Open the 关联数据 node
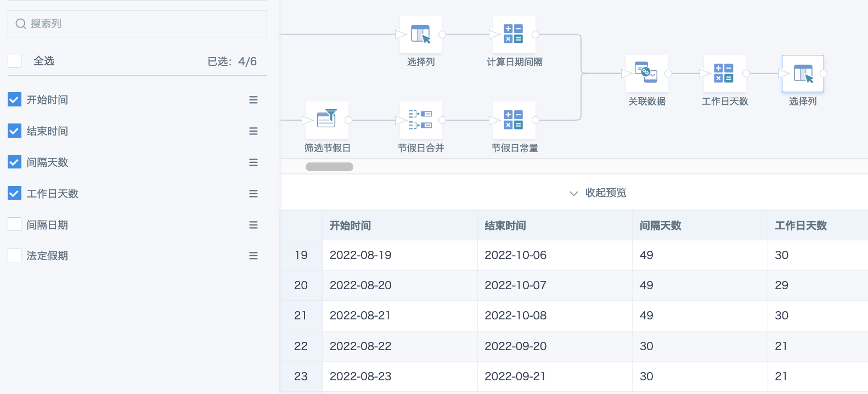Image resolution: width=868 pixels, height=394 pixels. [647, 73]
